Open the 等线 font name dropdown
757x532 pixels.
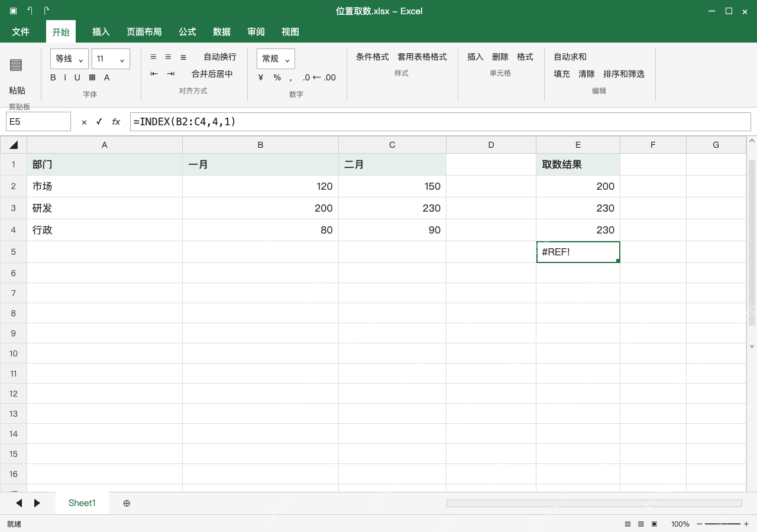point(70,59)
